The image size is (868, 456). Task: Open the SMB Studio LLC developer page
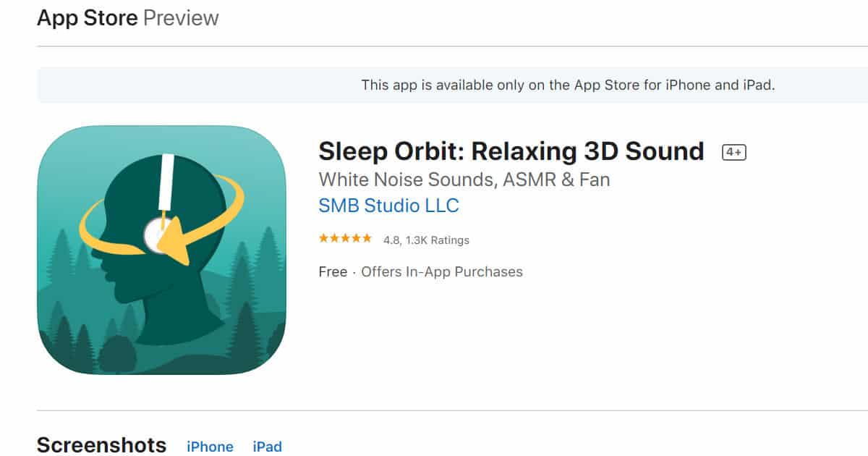pos(388,206)
